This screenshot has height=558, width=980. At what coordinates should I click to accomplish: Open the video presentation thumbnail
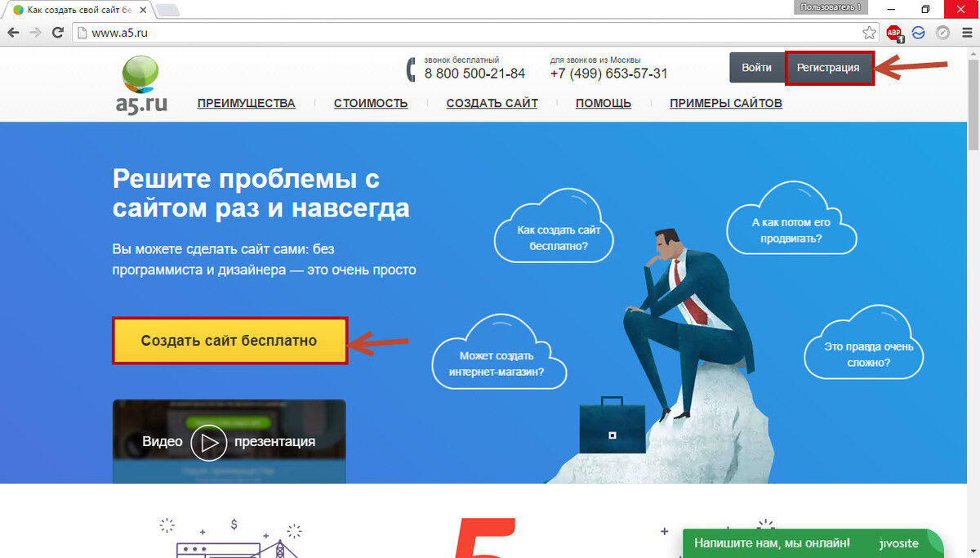(x=229, y=441)
